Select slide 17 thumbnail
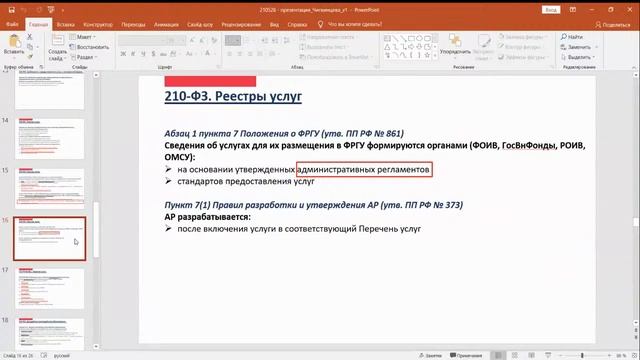 [49, 289]
